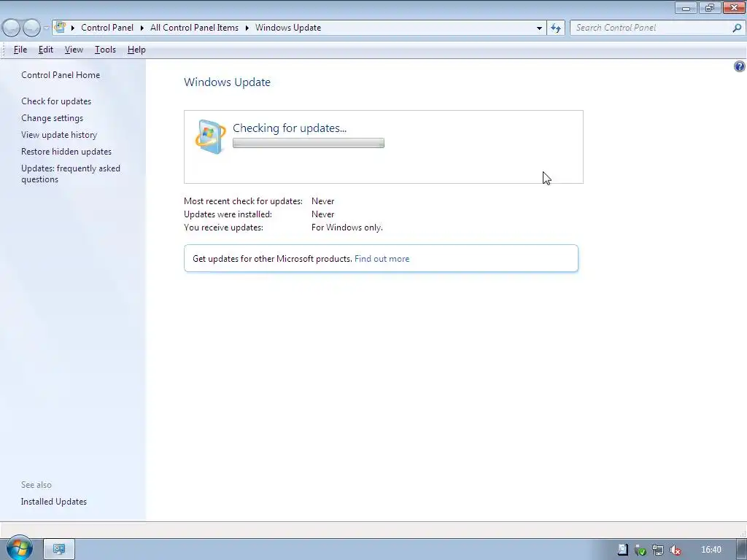Click the Windows Update shield icon
Image resolution: width=747 pixels, height=560 pixels.
(210, 137)
